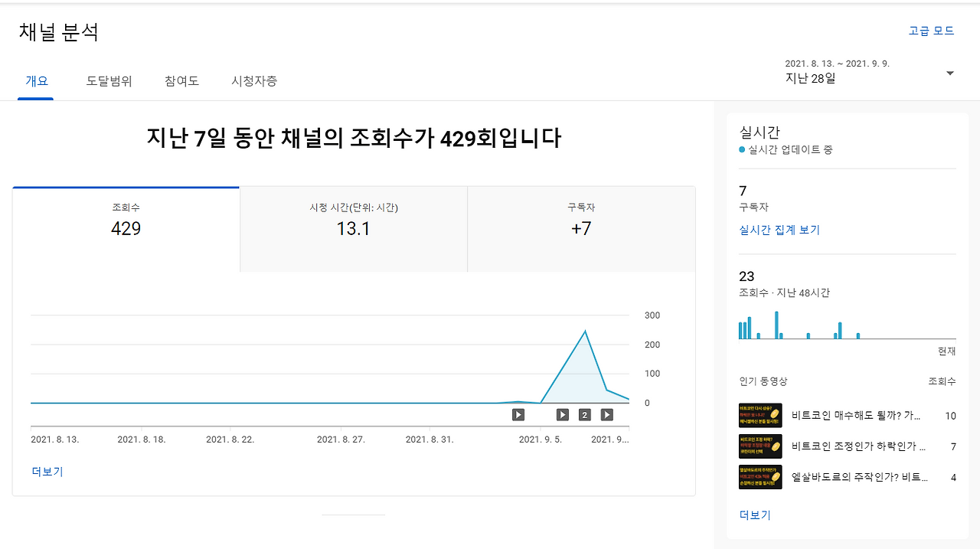Open 실시간 집계 보기 link
The width and height of the screenshot is (980, 549).
pyautogui.click(x=779, y=230)
